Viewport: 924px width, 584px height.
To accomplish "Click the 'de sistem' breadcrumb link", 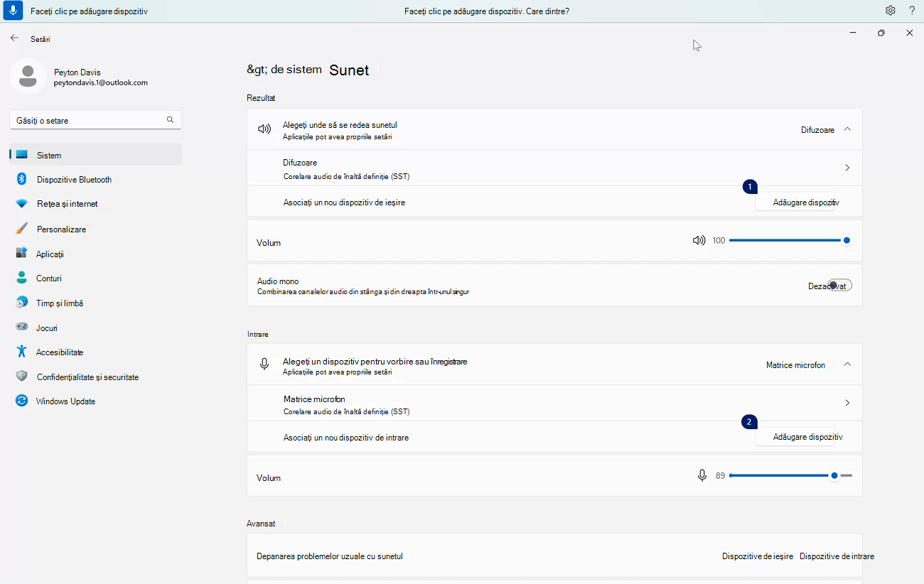I will (x=296, y=70).
